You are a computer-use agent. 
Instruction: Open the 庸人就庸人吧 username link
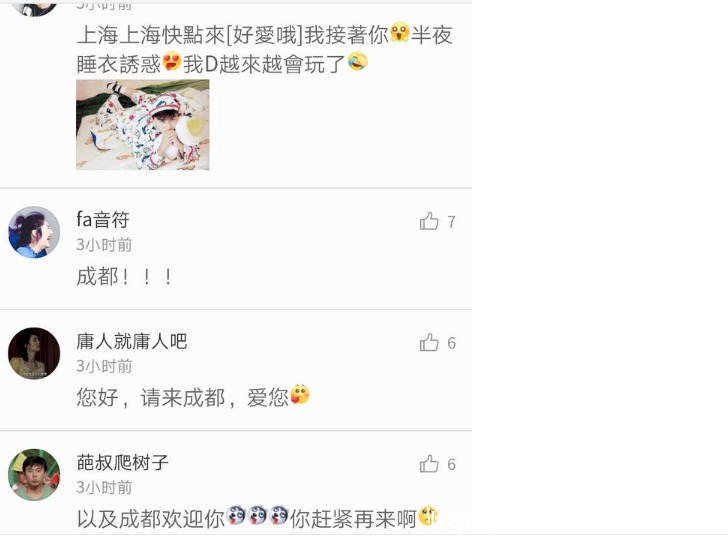(131, 341)
